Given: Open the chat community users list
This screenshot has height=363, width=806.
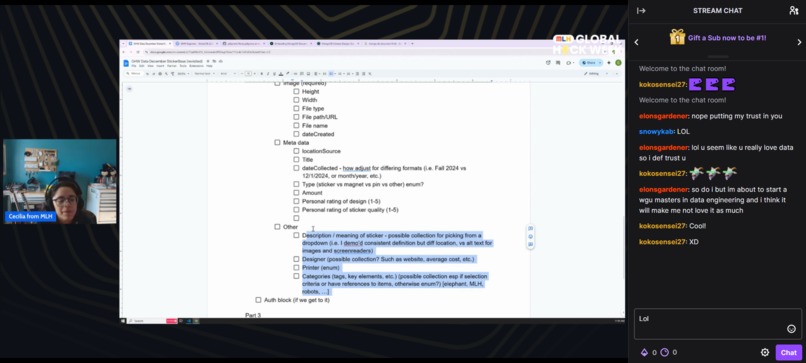Looking at the screenshot, I should pyautogui.click(x=794, y=11).
